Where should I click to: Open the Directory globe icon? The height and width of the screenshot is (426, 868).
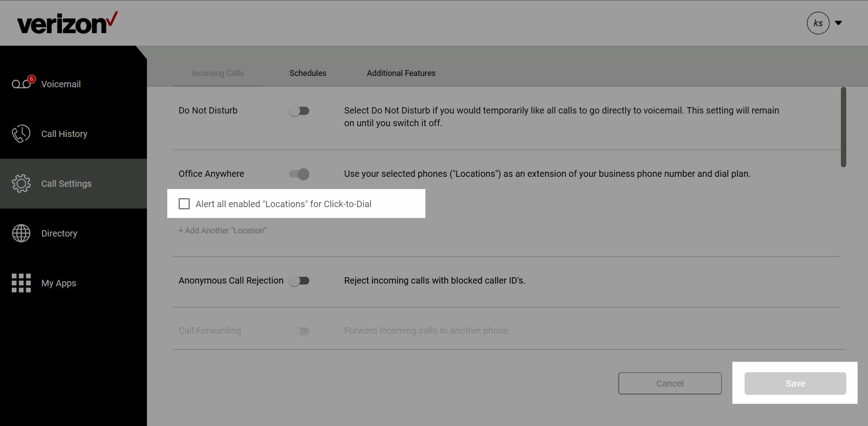(21, 233)
